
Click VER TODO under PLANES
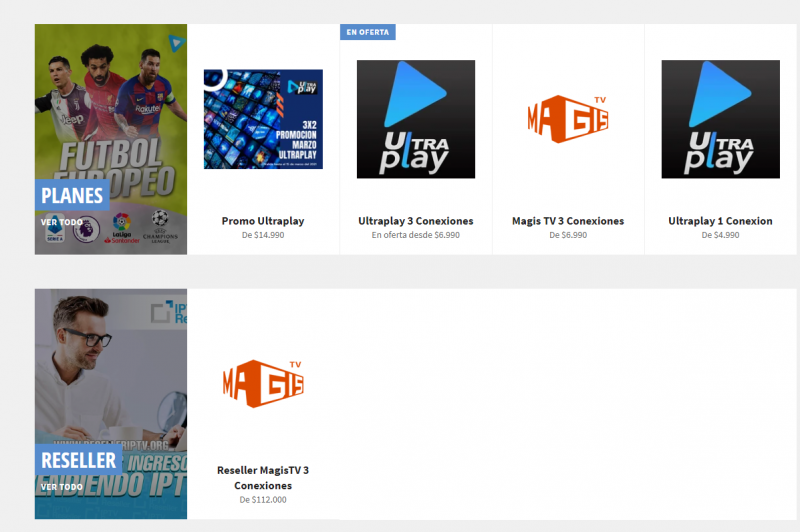pos(62,222)
